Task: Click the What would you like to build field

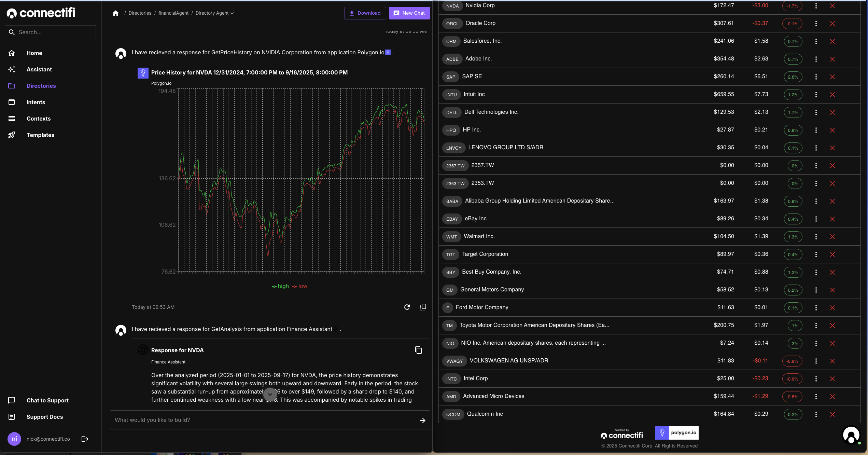Action: click(263, 420)
